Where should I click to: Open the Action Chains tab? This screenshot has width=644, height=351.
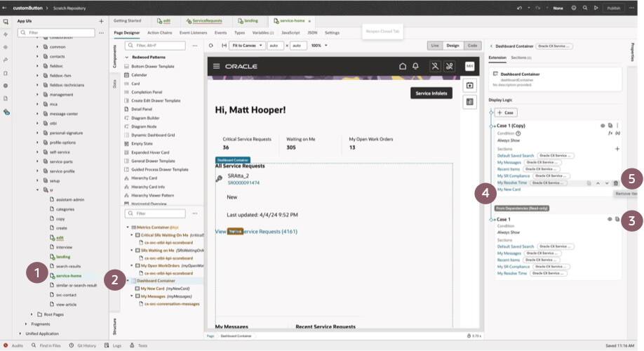pos(160,32)
